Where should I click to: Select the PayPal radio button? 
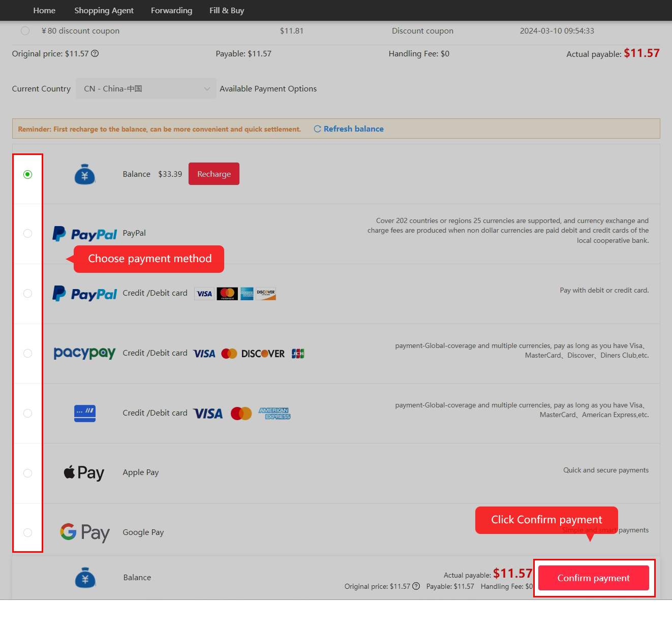[x=28, y=233]
